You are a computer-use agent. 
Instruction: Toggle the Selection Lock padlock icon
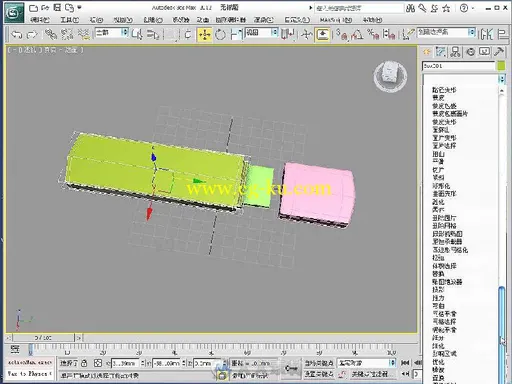point(84,363)
